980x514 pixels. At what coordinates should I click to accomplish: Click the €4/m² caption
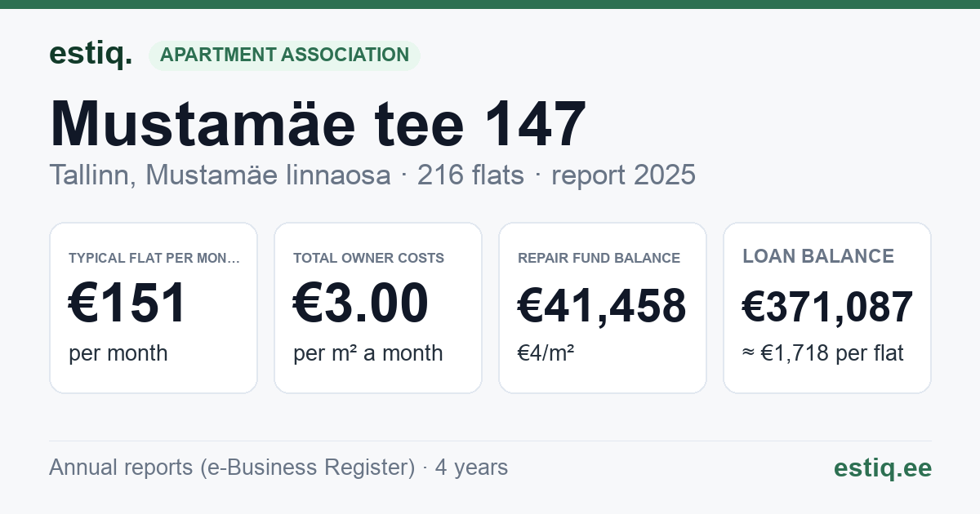[x=546, y=353]
